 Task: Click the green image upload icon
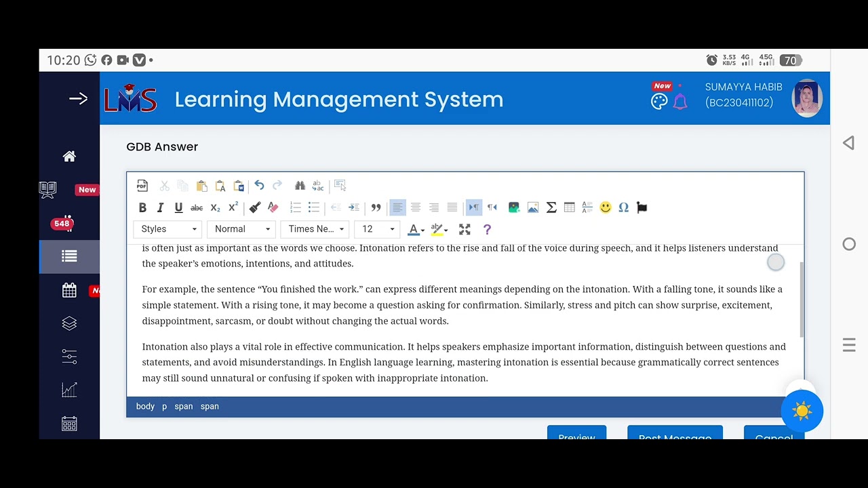(x=514, y=207)
